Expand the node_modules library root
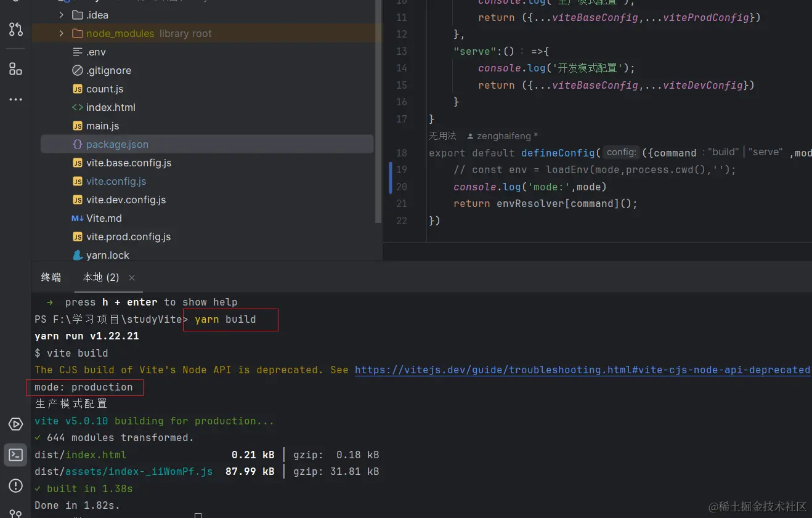 61,33
